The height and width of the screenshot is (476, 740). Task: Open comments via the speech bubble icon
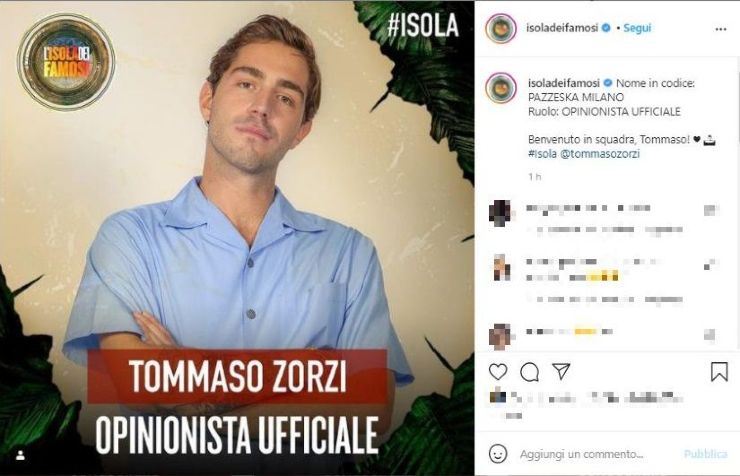click(529, 372)
